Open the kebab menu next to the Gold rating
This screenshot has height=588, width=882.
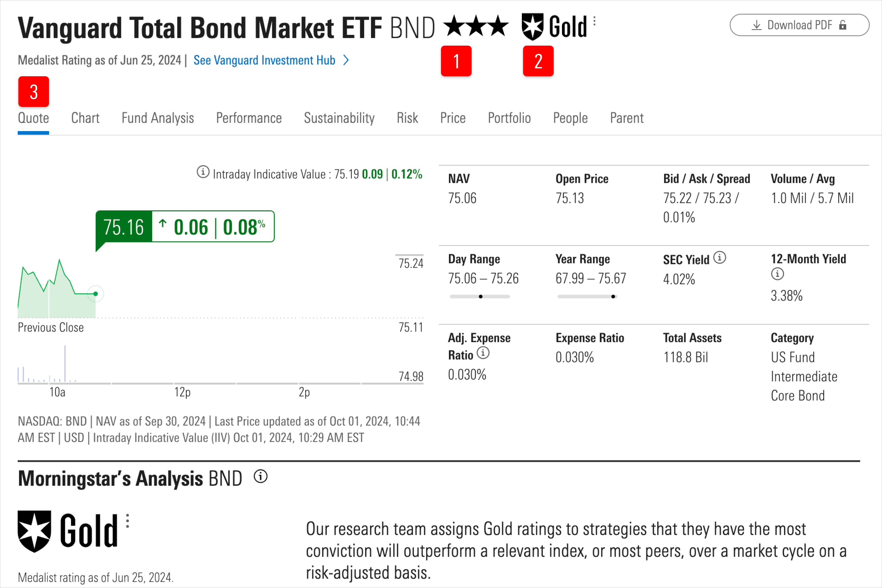coord(594,22)
